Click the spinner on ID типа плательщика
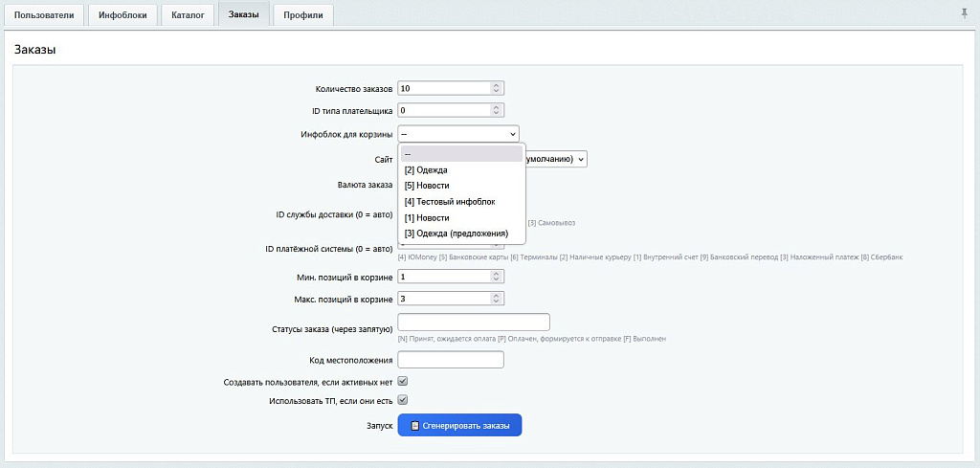The height and width of the screenshot is (468, 980). (496, 110)
